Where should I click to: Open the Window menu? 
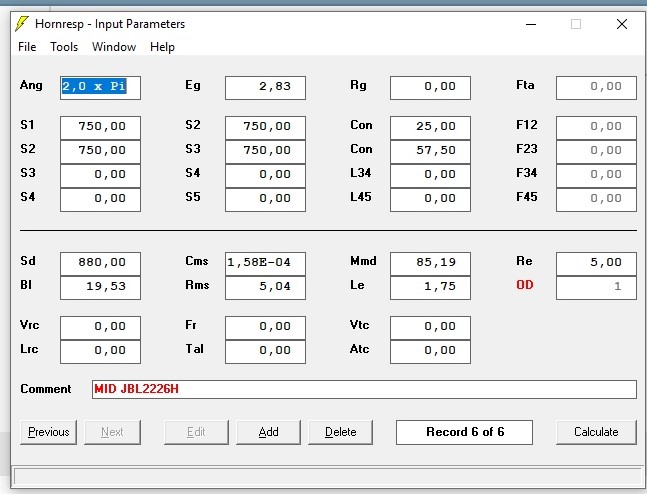click(x=114, y=47)
